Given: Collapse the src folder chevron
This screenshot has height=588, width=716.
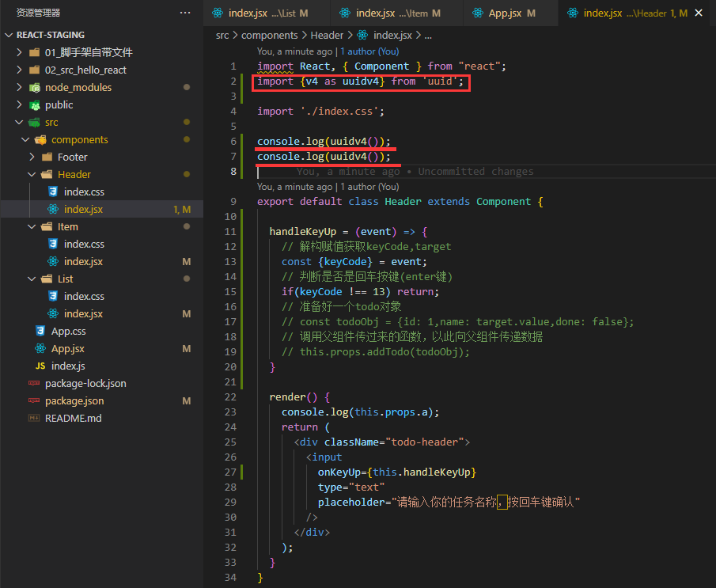Looking at the screenshot, I should (x=19, y=123).
